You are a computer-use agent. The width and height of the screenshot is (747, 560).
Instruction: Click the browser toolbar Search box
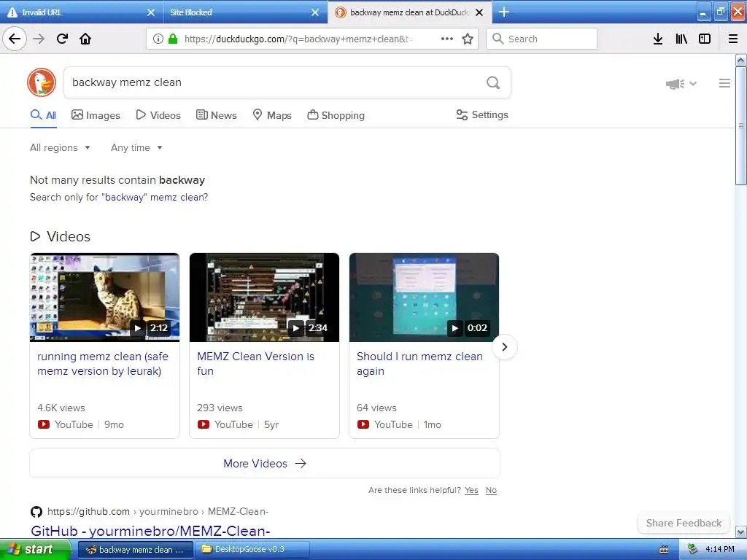541,39
